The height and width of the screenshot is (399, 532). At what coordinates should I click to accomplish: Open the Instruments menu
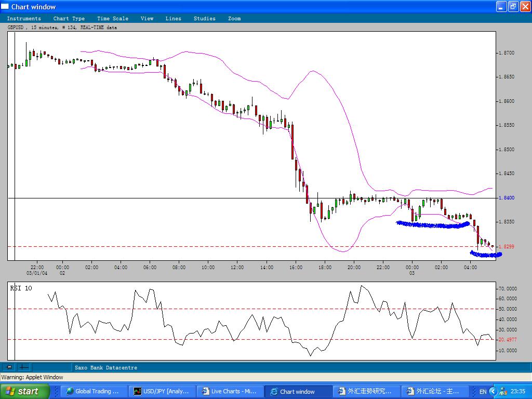pyautogui.click(x=24, y=18)
